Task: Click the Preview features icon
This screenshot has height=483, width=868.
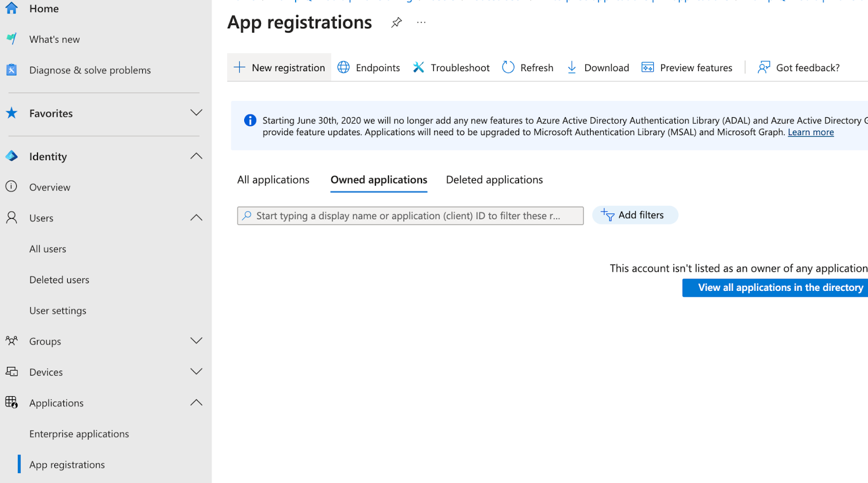Action: (x=648, y=67)
